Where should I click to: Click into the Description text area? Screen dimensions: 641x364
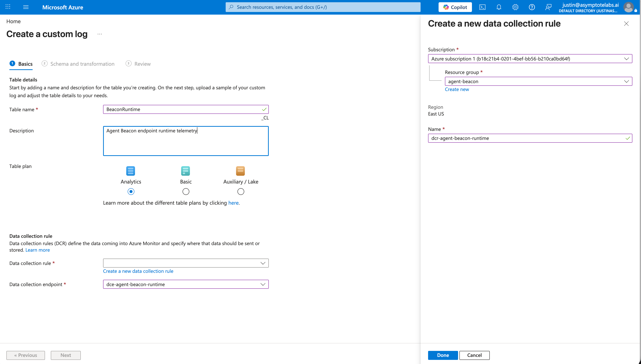tap(186, 141)
